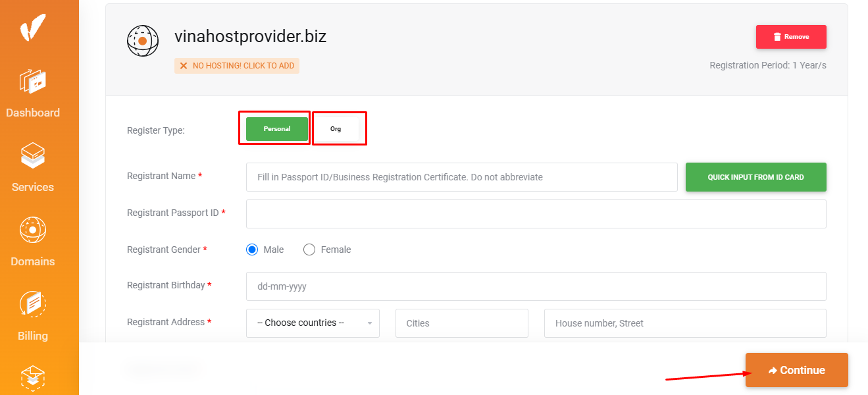Open the Billing sidebar icon
This screenshot has height=395, width=868.
coord(32,305)
